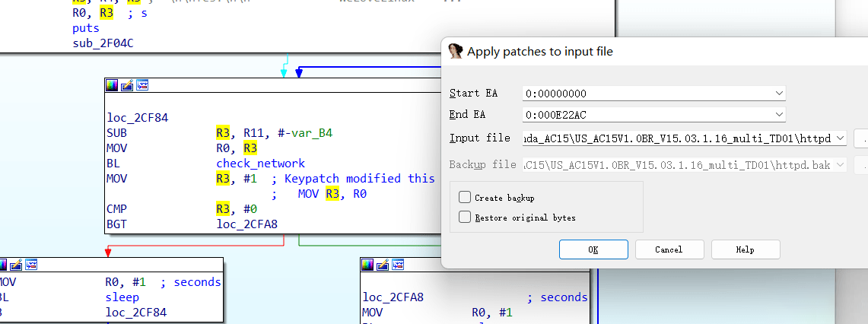Click group nodes icon in the sleep block
This screenshot has width=868, height=324.
tap(31, 265)
